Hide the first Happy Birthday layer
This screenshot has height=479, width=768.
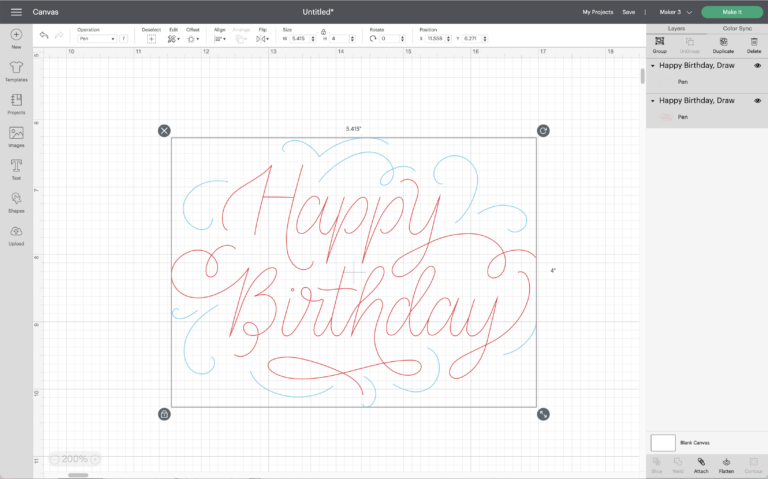pos(757,66)
